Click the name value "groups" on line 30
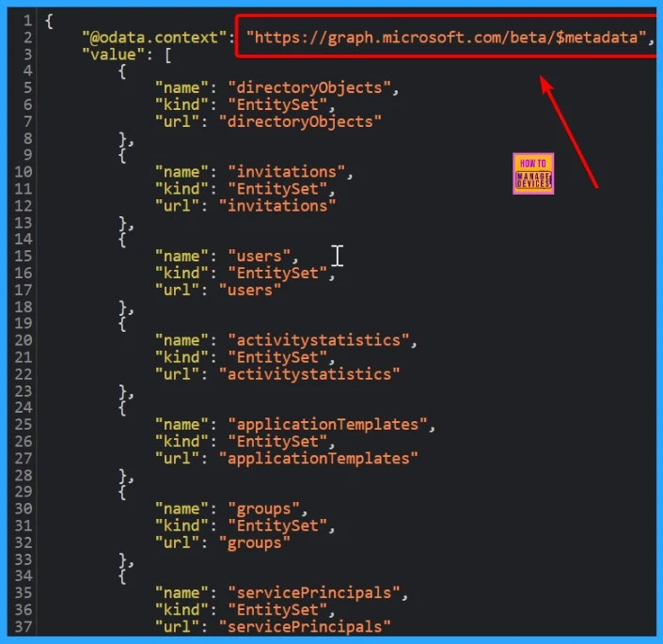663x644 pixels. click(x=264, y=509)
